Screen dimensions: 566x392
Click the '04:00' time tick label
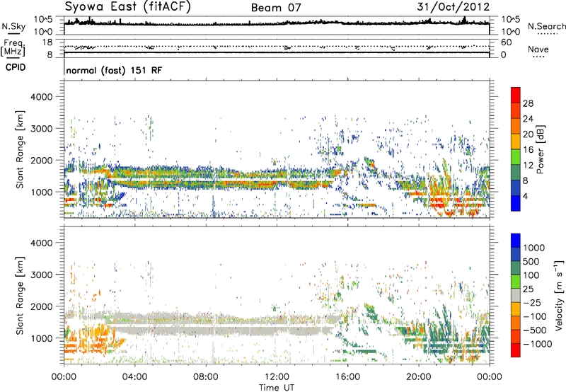coord(135,377)
